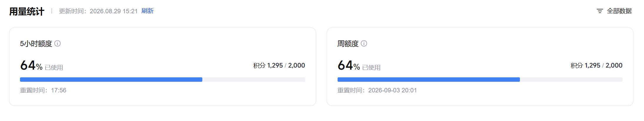This screenshot has height=121, width=644.
Task: Click the unfilled part of 周额度 bar
Action: click(x=571, y=79)
